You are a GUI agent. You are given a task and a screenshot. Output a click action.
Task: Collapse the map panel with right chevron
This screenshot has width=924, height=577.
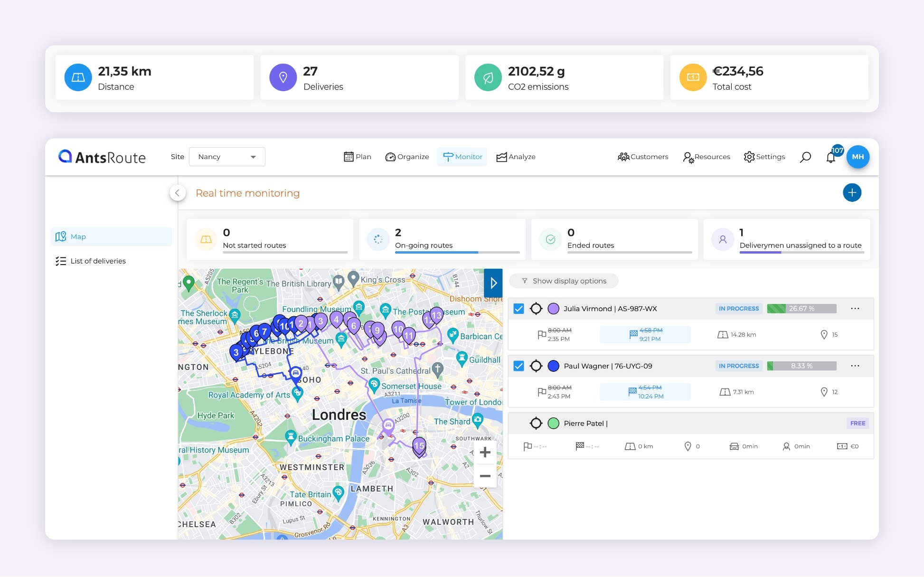(493, 283)
